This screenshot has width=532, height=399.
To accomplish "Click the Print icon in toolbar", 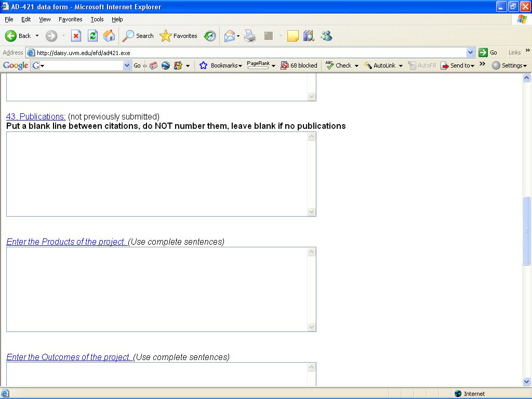I will (x=250, y=36).
